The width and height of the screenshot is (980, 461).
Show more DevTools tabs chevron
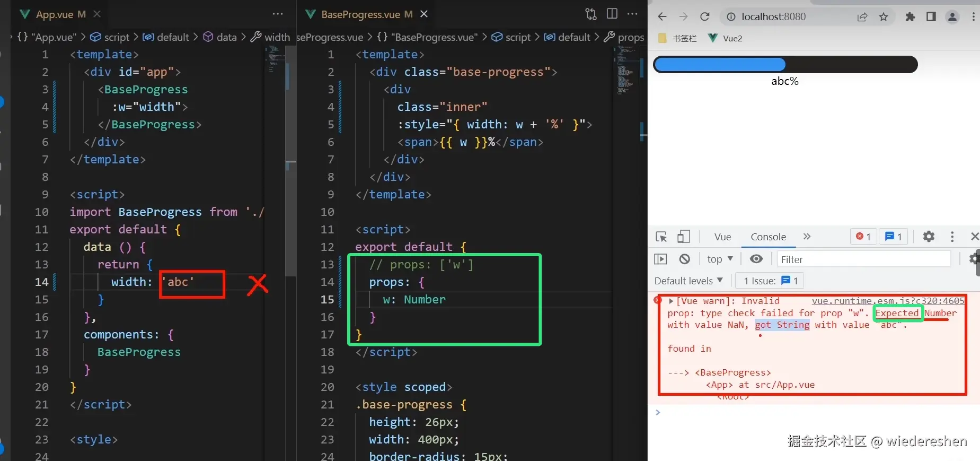click(807, 237)
